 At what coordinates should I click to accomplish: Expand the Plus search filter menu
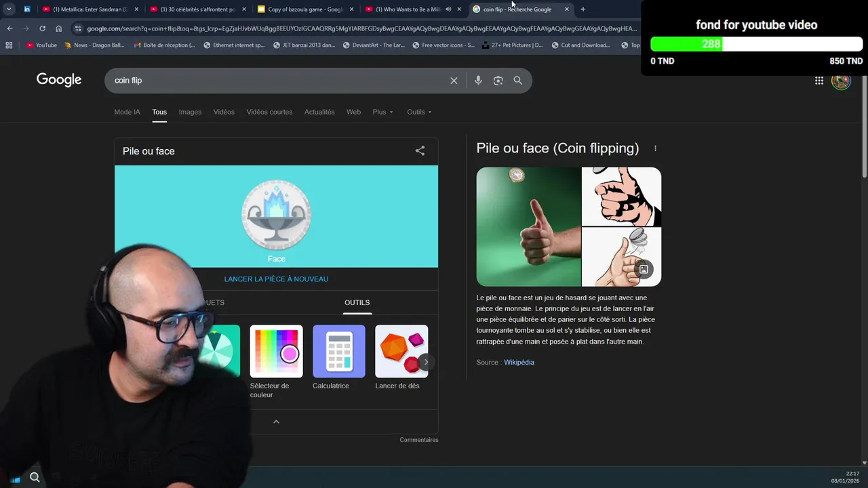click(382, 112)
